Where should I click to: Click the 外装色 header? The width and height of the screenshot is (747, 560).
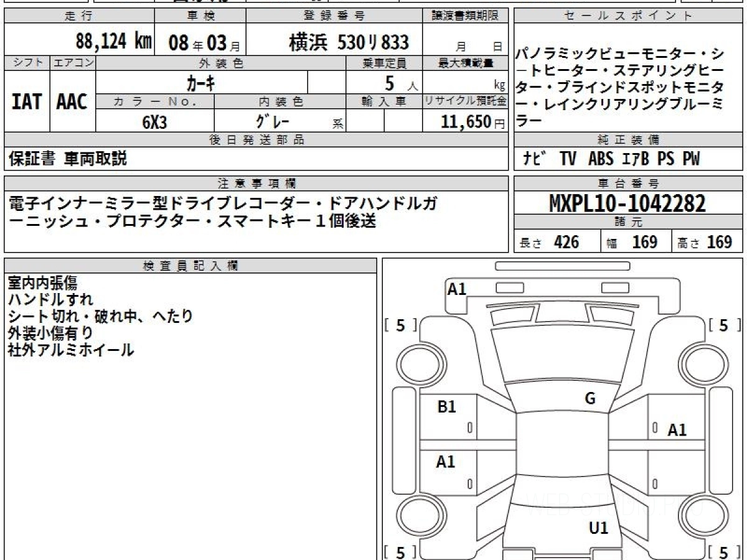(221, 63)
